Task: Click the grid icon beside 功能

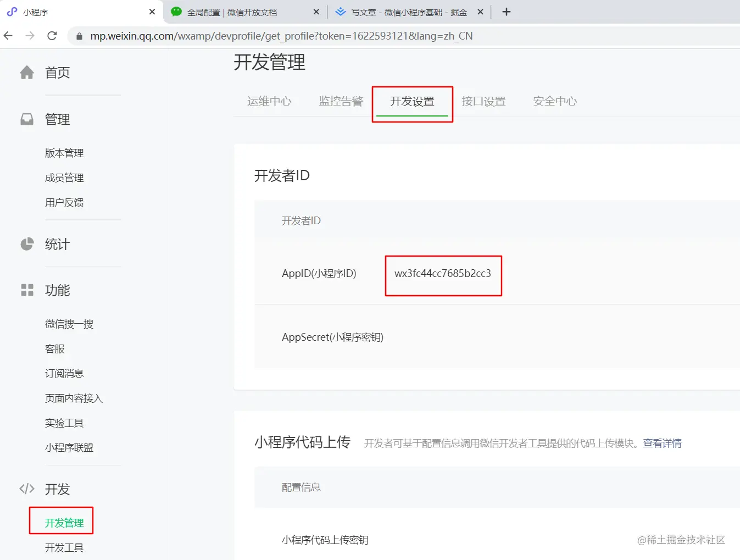Action: (x=27, y=290)
